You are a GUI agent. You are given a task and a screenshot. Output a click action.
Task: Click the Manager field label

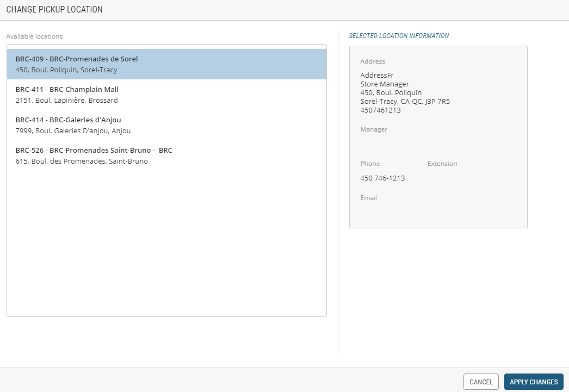pos(374,129)
